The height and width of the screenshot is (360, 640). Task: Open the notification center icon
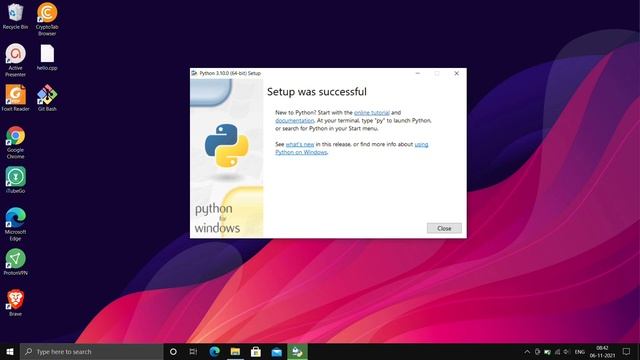point(627,351)
